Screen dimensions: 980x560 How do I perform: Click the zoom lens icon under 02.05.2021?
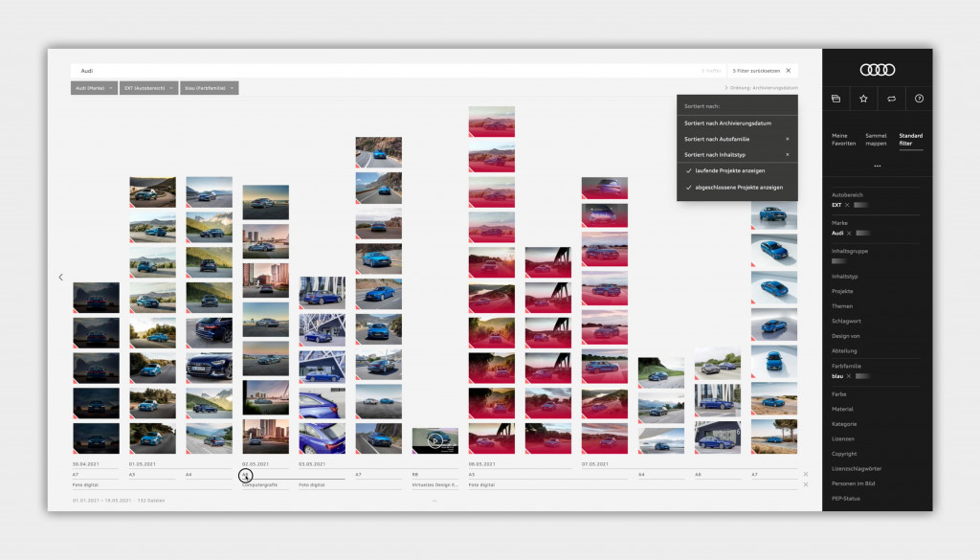pyautogui.click(x=246, y=475)
